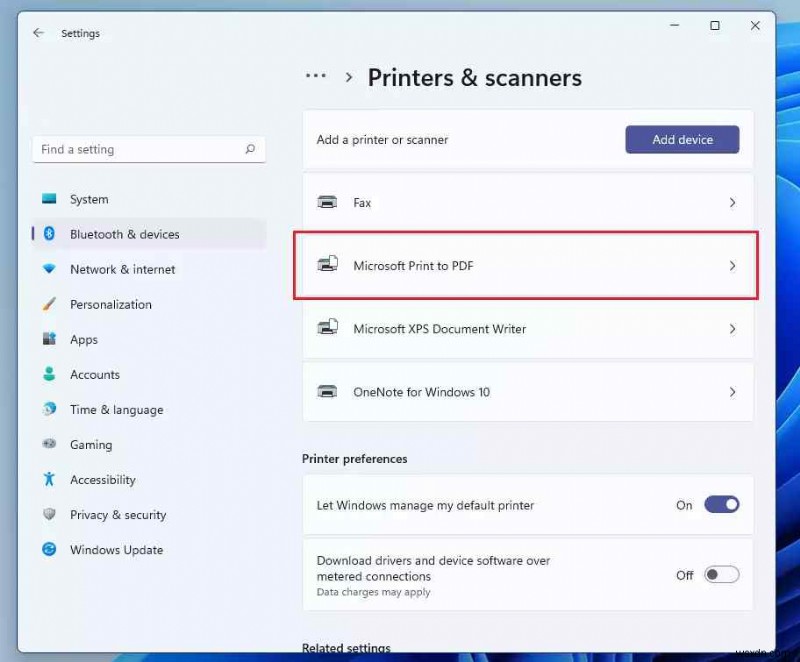
Task: Expand the Fax printer entry
Action: coord(733,202)
